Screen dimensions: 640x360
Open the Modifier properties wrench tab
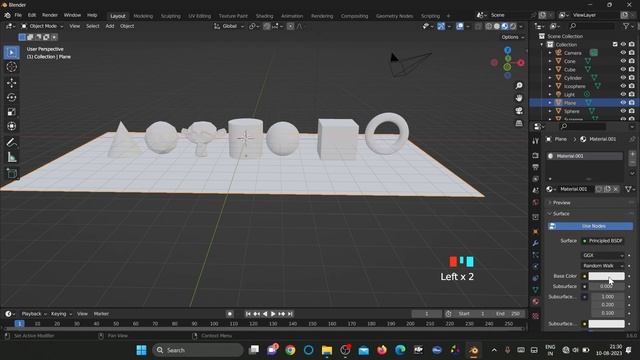click(x=536, y=243)
